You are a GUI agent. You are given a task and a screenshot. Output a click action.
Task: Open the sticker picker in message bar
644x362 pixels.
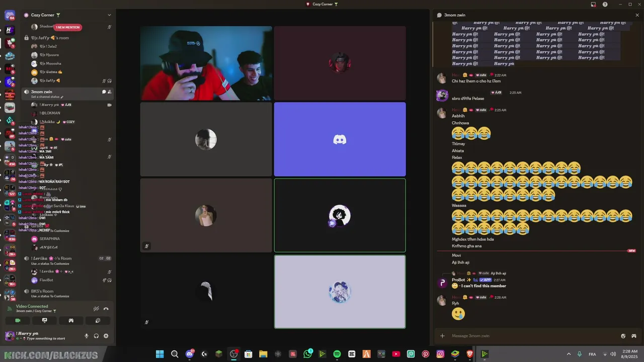tap(623, 336)
